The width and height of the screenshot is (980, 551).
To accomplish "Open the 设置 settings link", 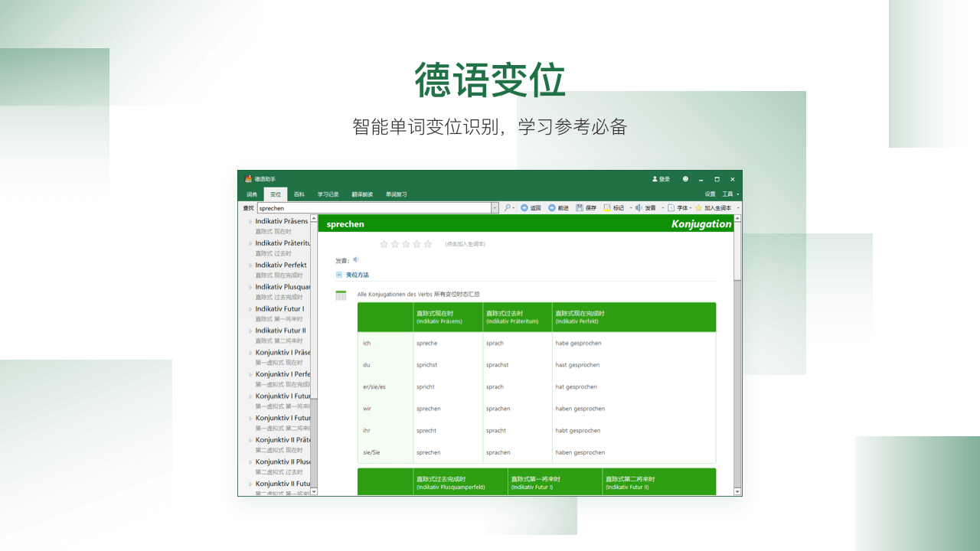I will coord(710,193).
